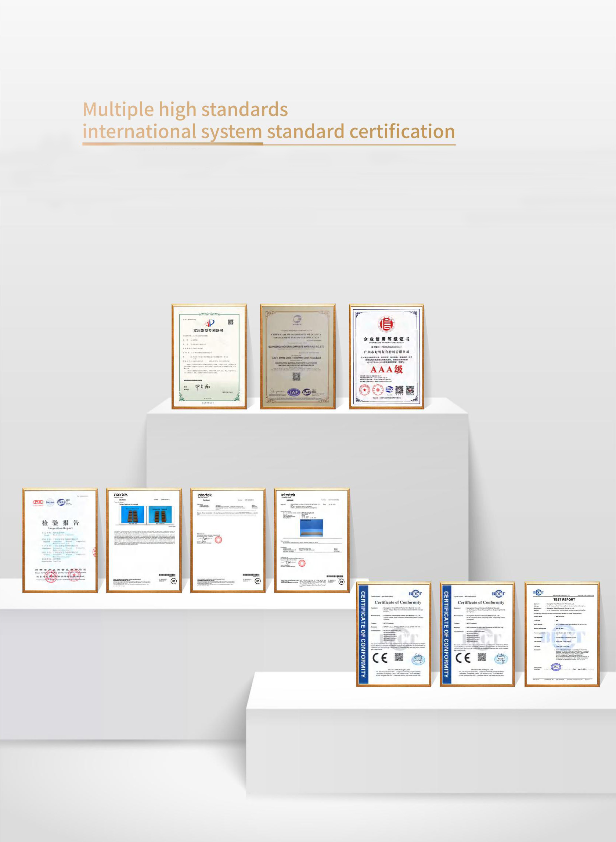The image size is (616, 842).
Task: Click Intertek logo on report with two product photos
Action: [x=120, y=495]
